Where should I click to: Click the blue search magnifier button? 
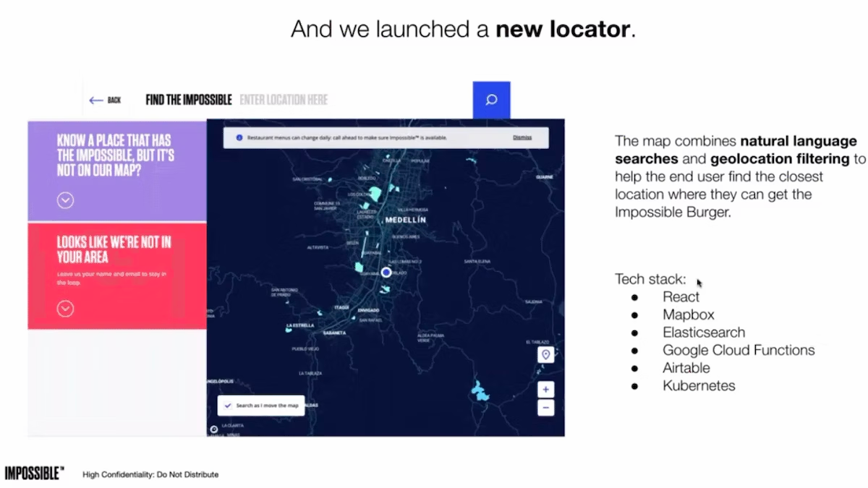pos(491,100)
